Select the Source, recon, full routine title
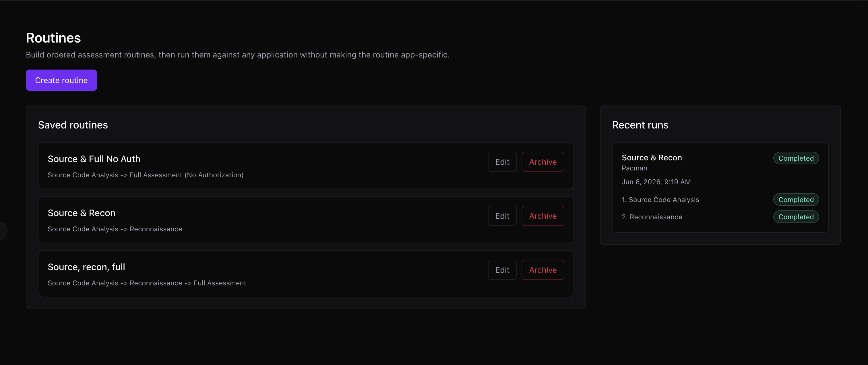The width and height of the screenshot is (868, 365). click(86, 267)
